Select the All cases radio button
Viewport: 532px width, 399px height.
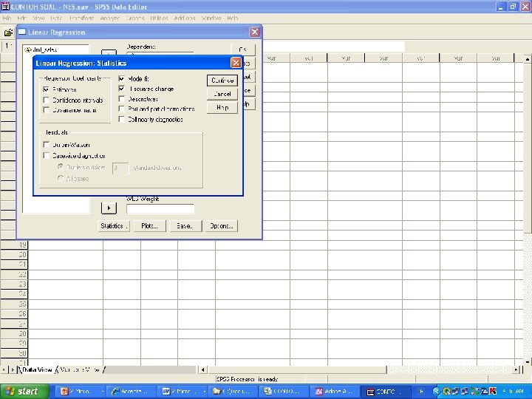(61, 178)
